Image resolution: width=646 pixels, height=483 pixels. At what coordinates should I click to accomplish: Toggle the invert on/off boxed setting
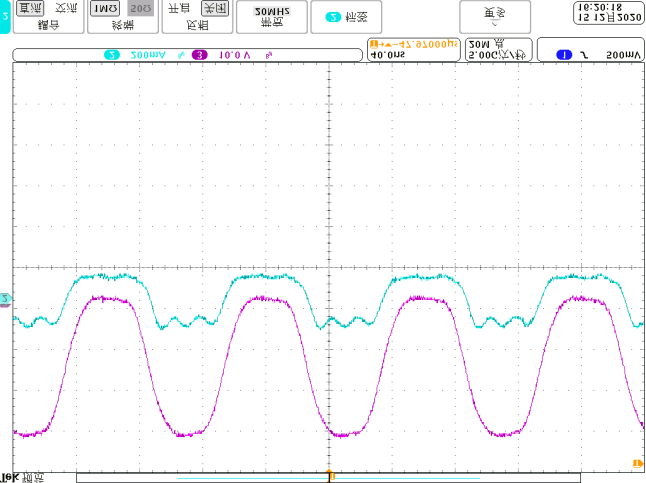[211, 8]
